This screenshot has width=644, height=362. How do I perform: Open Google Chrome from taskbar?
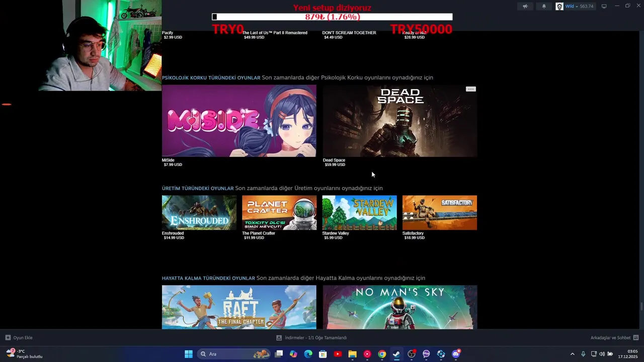click(382, 354)
